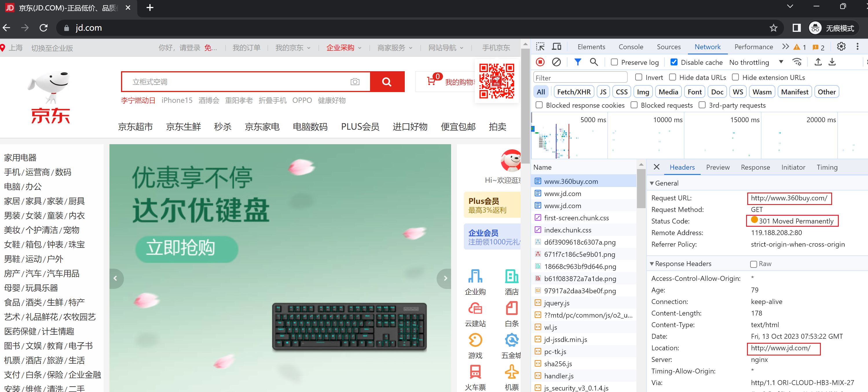The width and height of the screenshot is (868, 392).
Task: Click the network Filter text field
Action: (580, 78)
